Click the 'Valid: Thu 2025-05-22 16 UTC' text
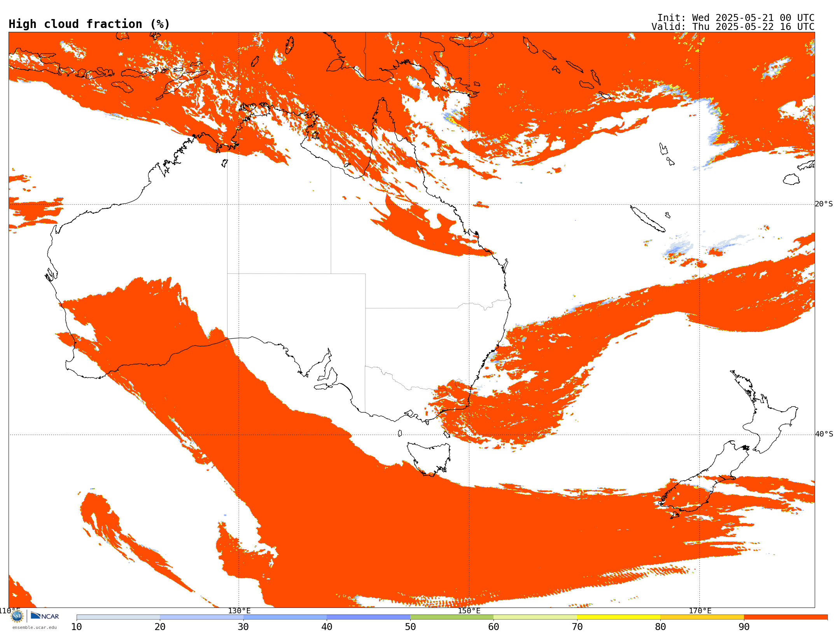The image size is (840, 632). 733,27
